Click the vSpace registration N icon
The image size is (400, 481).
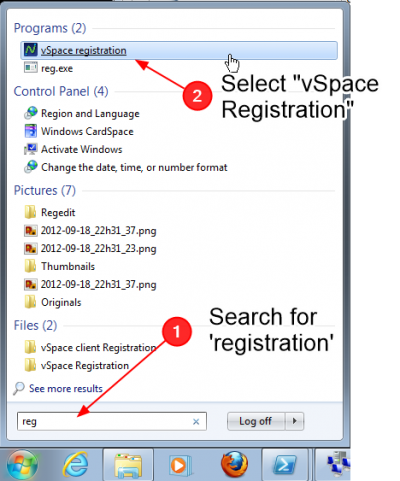click(x=30, y=50)
